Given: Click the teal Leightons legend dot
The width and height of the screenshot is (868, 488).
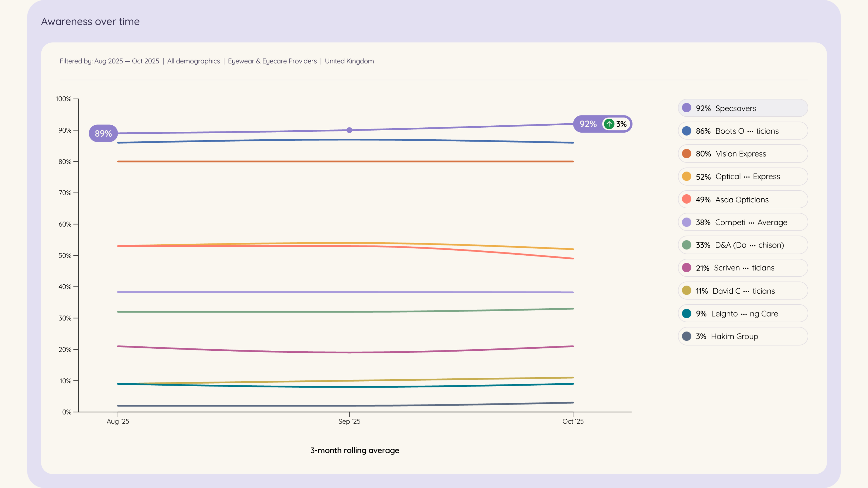Looking at the screenshot, I should (686, 314).
